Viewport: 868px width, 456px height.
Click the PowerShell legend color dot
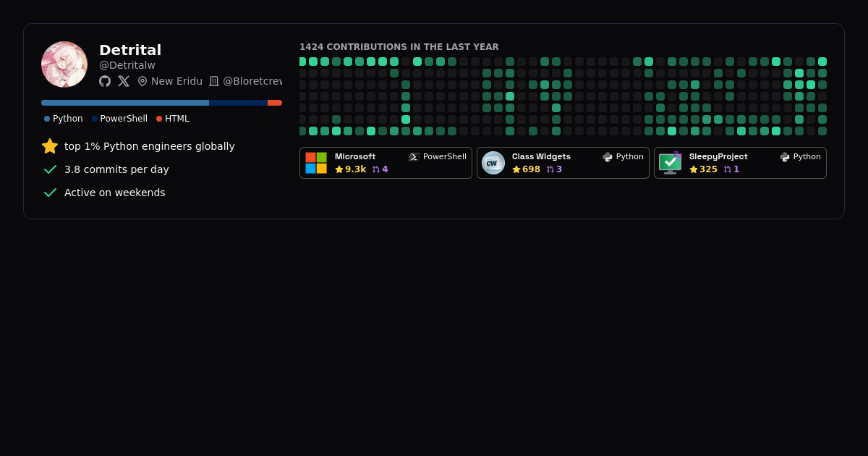click(x=95, y=119)
